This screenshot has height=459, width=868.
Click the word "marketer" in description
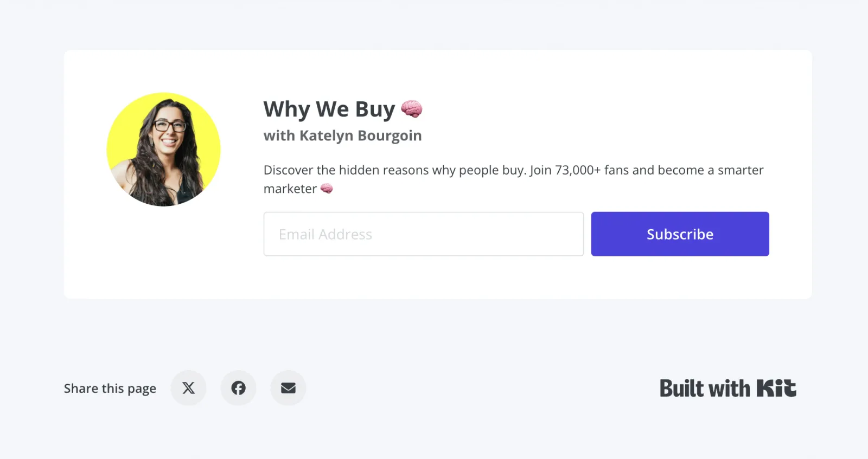290,189
